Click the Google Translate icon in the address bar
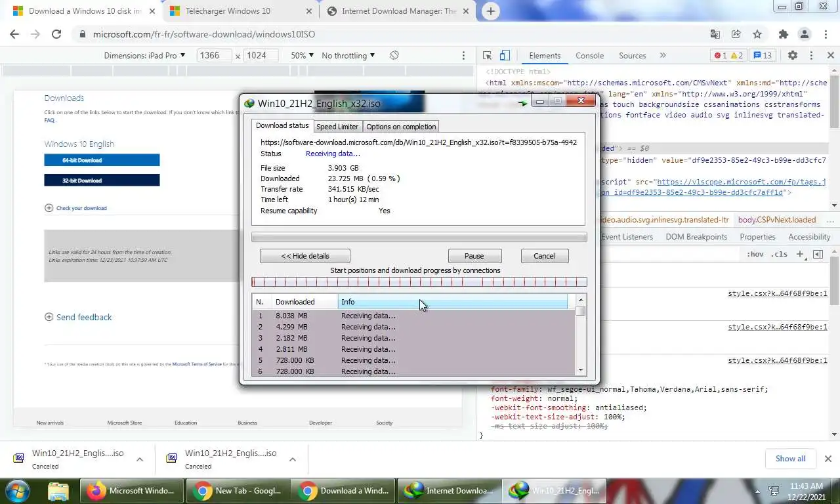The width and height of the screenshot is (840, 504). (x=715, y=34)
